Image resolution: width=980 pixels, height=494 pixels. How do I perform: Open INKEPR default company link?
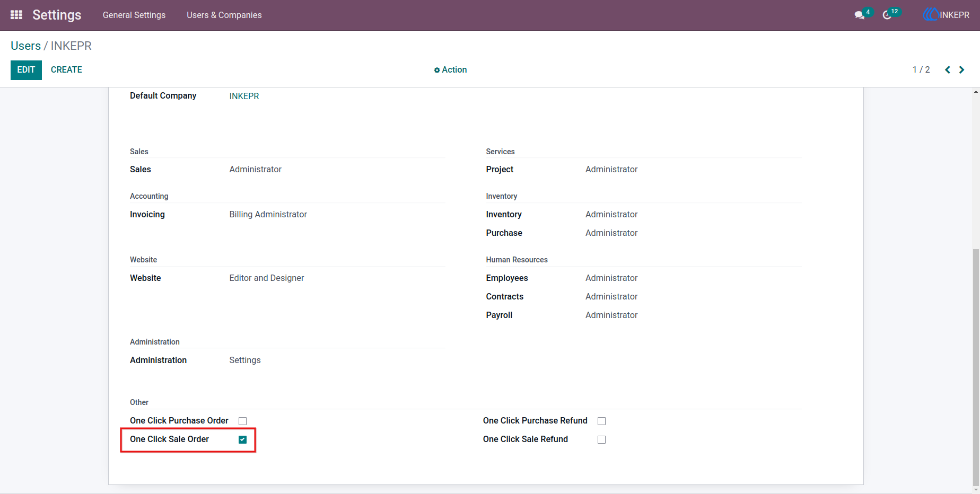pyautogui.click(x=244, y=96)
